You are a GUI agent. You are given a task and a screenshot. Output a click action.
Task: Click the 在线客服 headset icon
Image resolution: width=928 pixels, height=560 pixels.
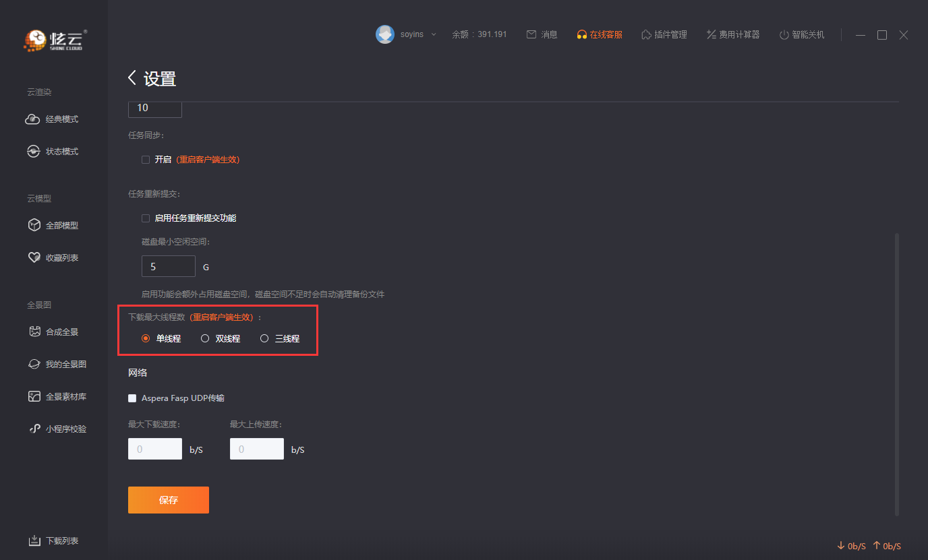click(581, 34)
